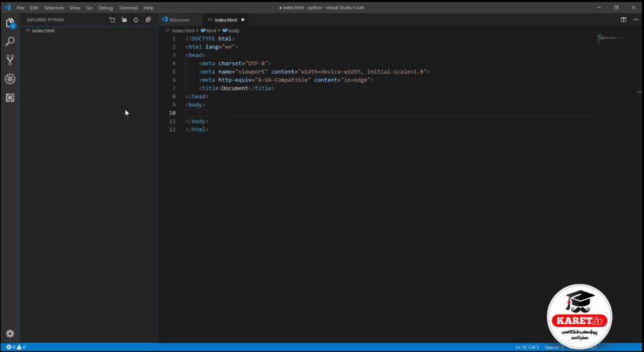644x352 pixels.
Task: Click the closing body tag on line 11
Action: (x=197, y=121)
